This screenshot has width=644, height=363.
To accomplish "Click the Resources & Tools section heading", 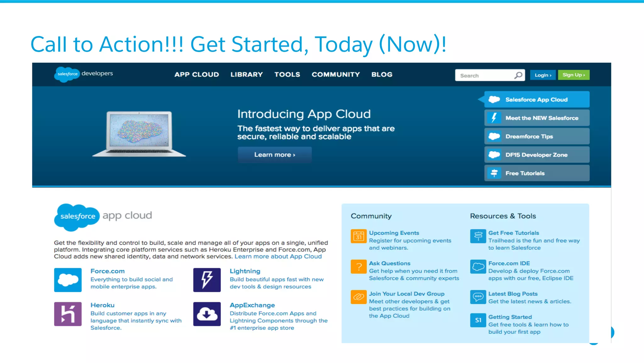I will tap(503, 216).
